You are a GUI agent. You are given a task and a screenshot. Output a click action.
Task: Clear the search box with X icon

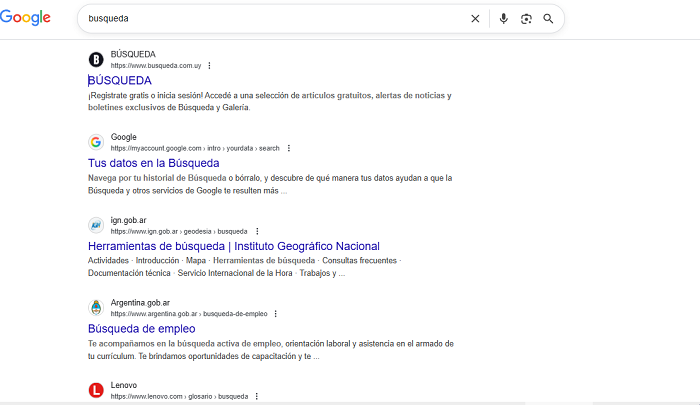(x=475, y=18)
